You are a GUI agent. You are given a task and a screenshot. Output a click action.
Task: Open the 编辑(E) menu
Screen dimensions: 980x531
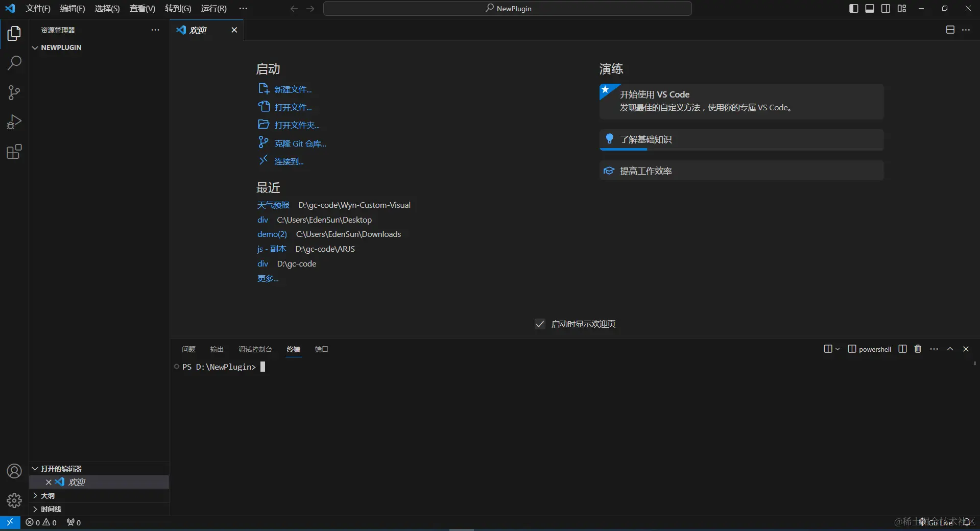point(73,9)
